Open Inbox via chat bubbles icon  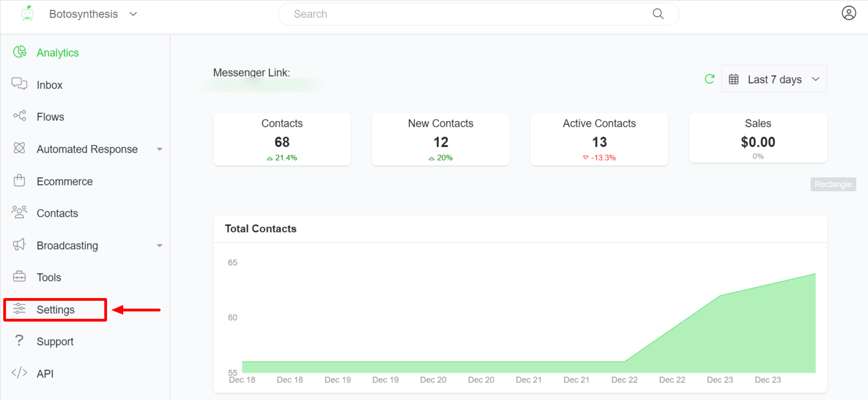tap(19, 84)
